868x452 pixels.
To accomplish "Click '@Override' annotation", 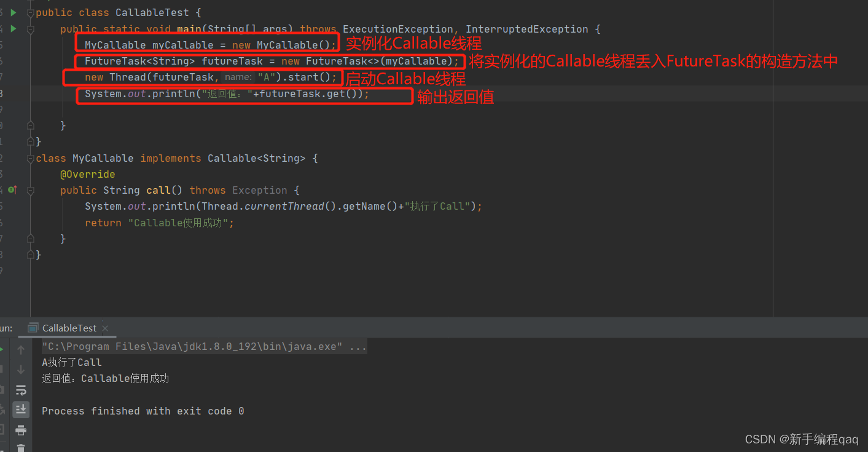I will pyautogui.click(x=88, y=174).
